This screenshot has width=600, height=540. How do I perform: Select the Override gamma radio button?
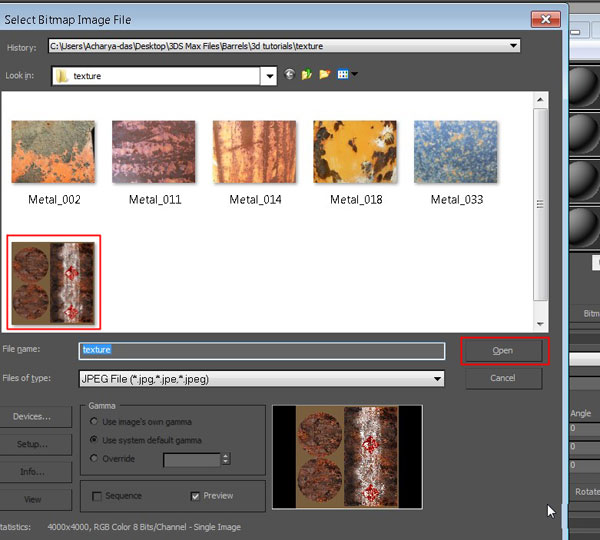click(95, 459)
